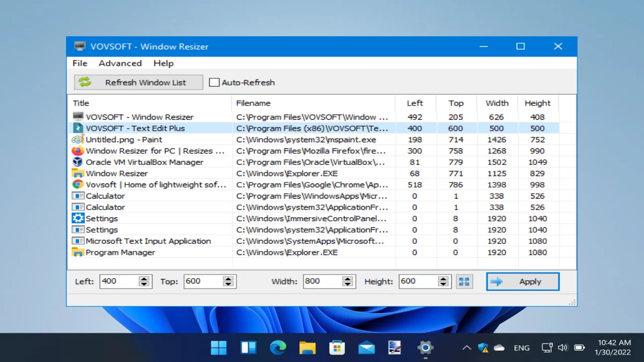This screenshot has width=644, height=362.
Task: Enable the Auto-Refresh checkbox
Action: [214, 82]
